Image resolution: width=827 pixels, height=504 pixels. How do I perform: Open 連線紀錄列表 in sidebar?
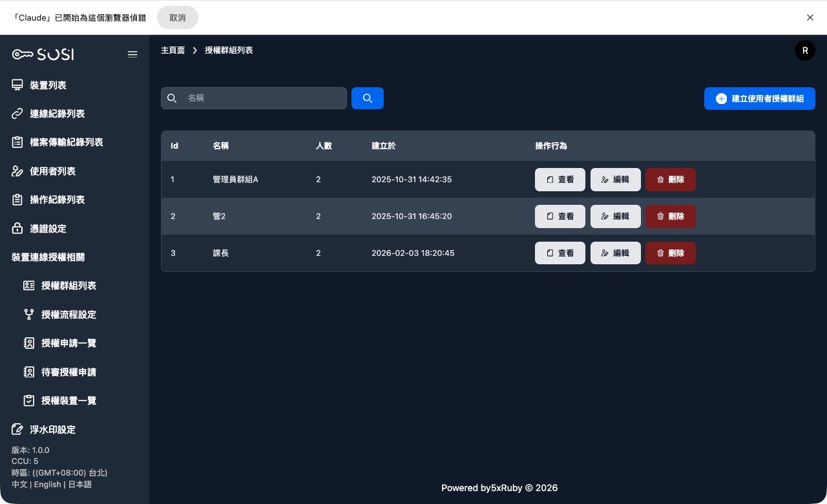[x=57, y=114]
